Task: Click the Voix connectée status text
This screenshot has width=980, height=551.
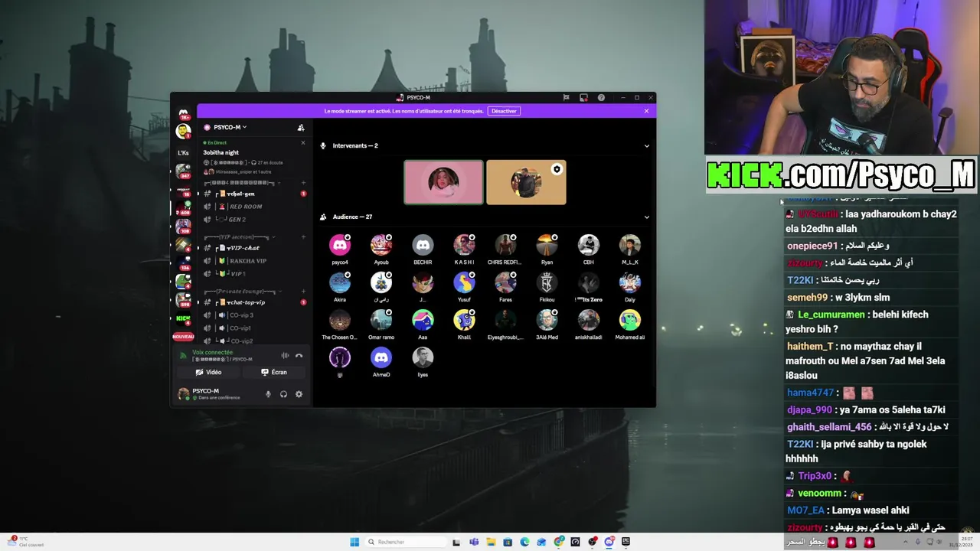Action: pyautogui.click(x=212, y=353)
